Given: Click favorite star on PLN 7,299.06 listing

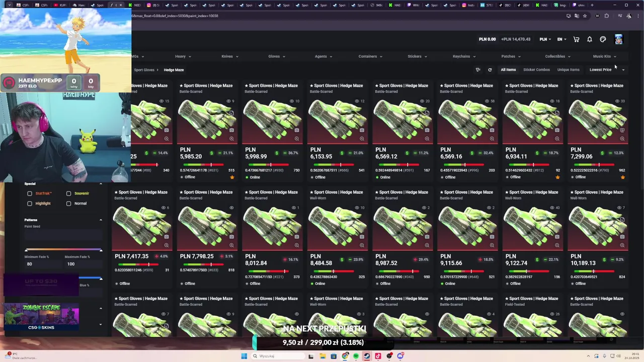Looking at the screenshot, I should (623, 177).
